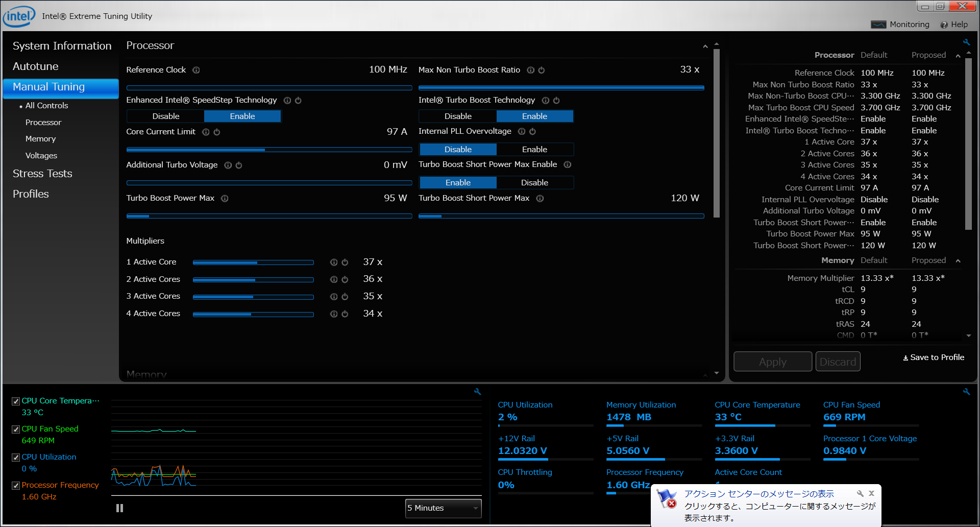
Task: Open the 5 Minutes time range dropdown
Action: point(443,508)
